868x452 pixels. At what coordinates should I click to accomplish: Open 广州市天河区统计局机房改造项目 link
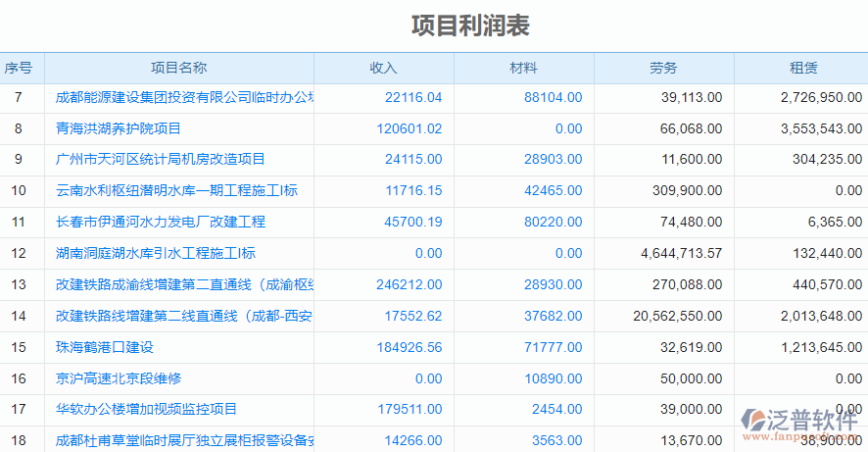(x=161, y=159)
